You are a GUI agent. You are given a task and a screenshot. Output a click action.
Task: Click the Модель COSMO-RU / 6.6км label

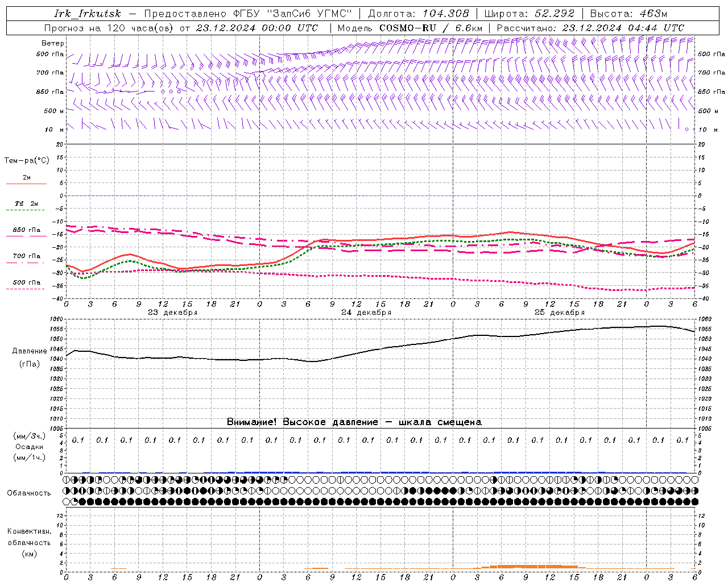pyautogui.click(x=410, y=28)
